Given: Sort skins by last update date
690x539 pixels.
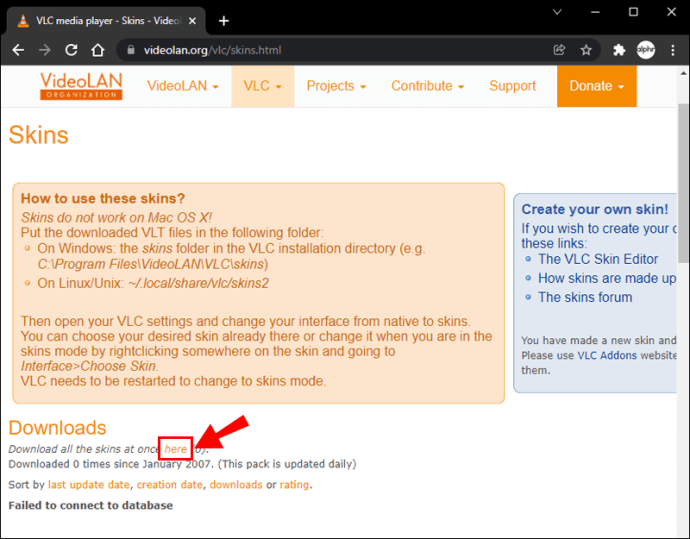Looking at the screenshot, I should tap(89, 484).
